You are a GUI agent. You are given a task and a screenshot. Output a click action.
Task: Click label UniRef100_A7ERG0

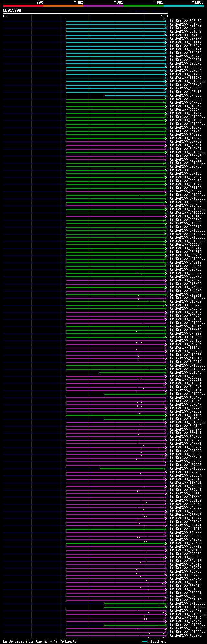coord(186,472)
